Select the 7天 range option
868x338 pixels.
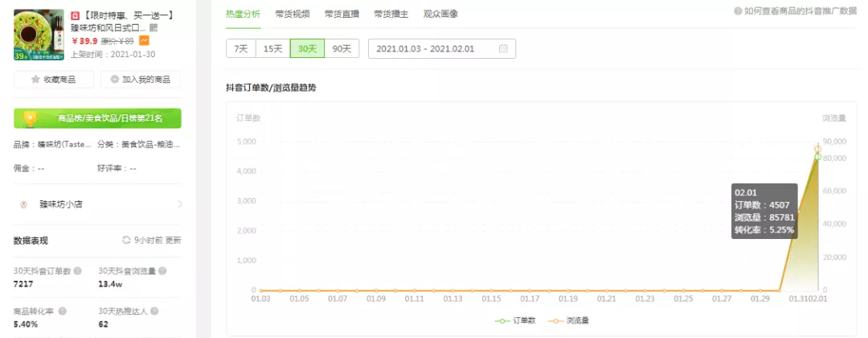(x=241, y=49)
